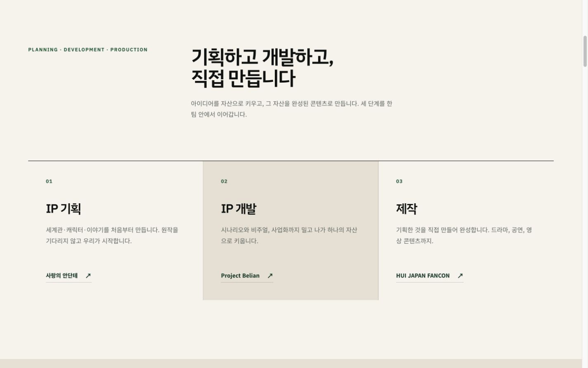Click the page's vertical scrollbar thumb
Screen dimensions: 588x368
[x=585, y=51]
